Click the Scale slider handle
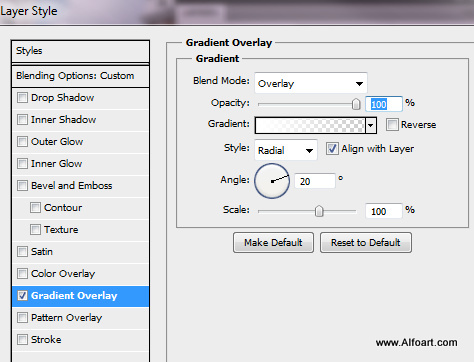This screenshot has height=362, width=474. coord(319,211)
